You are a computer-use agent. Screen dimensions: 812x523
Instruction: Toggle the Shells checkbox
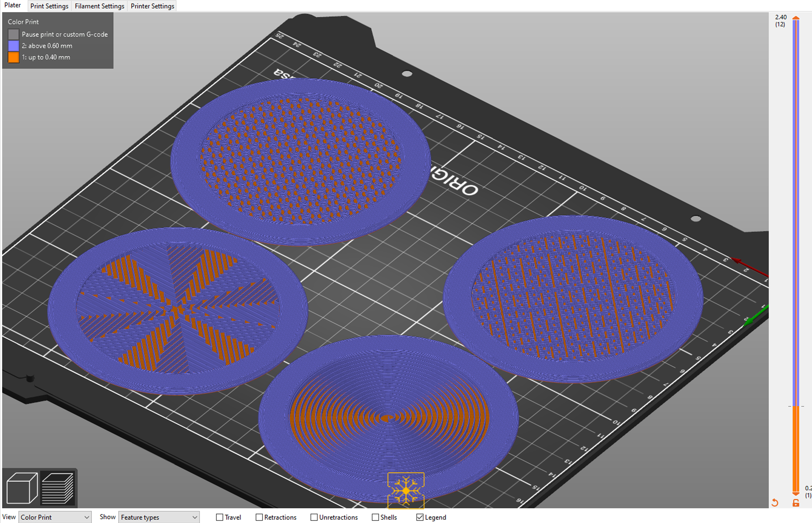coord(375,517)
